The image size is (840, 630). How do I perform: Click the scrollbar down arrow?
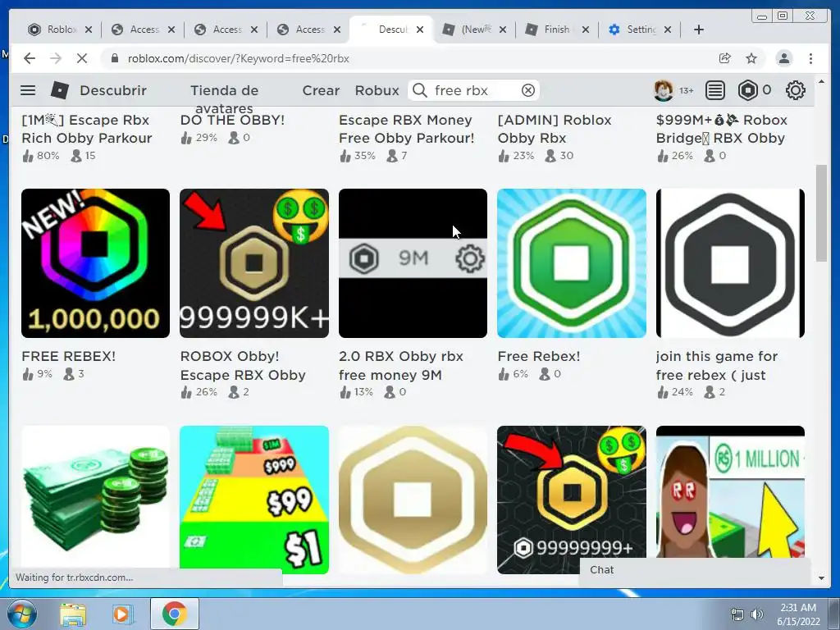[x=821, y=578]
